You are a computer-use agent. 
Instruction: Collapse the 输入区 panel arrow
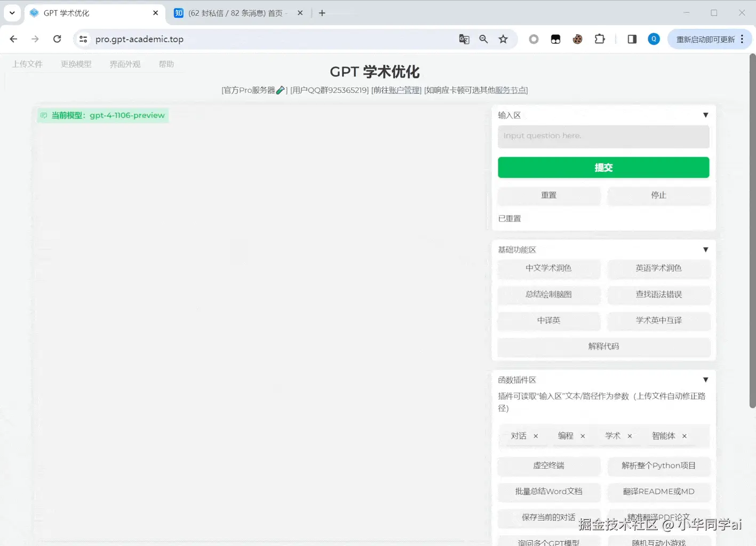coord(705,115)
